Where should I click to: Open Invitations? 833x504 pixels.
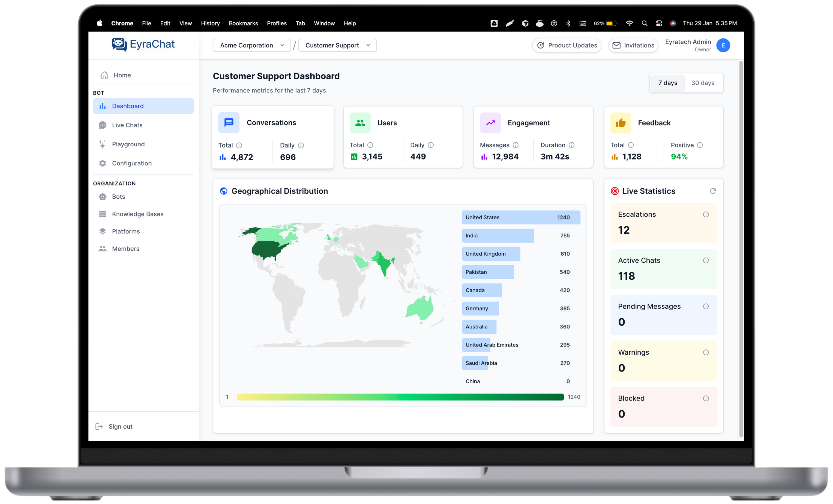tap(633, 45)
